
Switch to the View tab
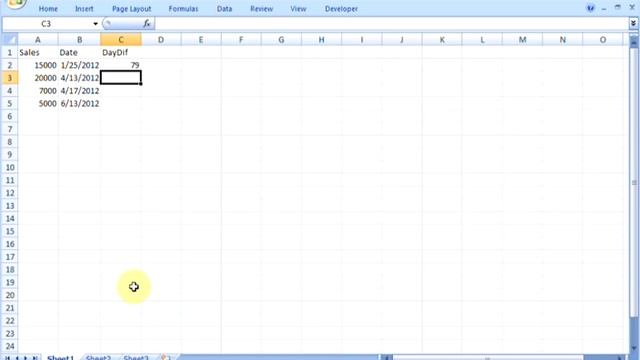coord(298,9)
